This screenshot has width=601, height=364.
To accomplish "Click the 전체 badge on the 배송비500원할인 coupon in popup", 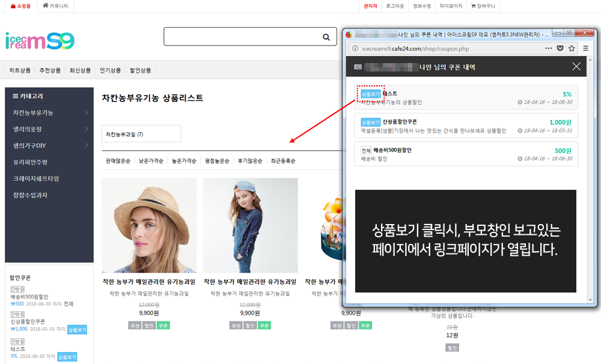I will coord(366,151).
